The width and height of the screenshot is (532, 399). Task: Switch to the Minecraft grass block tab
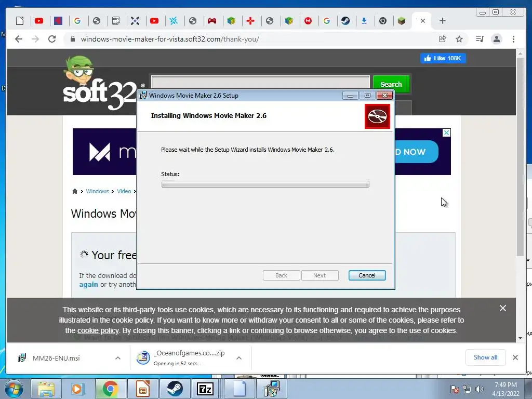[x=402, y=21]
